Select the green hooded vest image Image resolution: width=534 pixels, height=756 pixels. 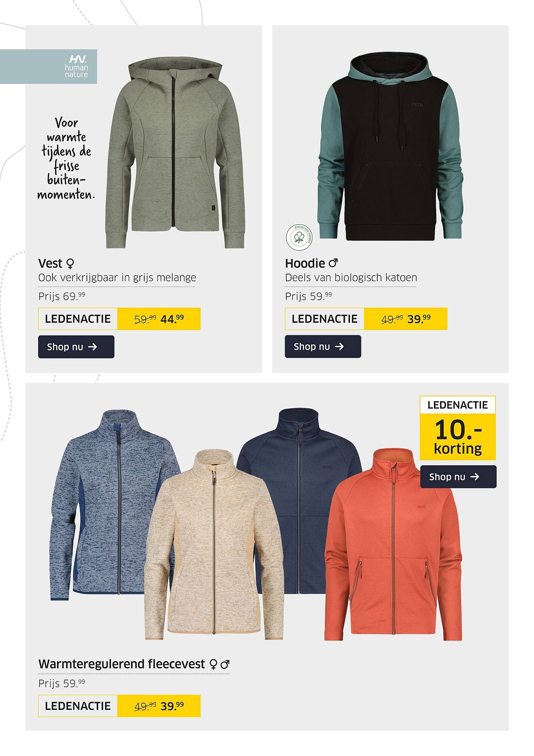coord(174,153)
